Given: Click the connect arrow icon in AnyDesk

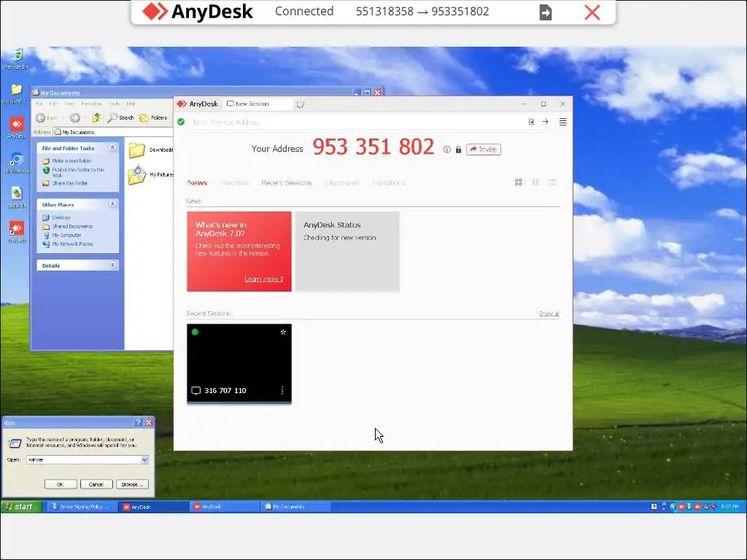Looking at the screenshot, I should [546, 122].
